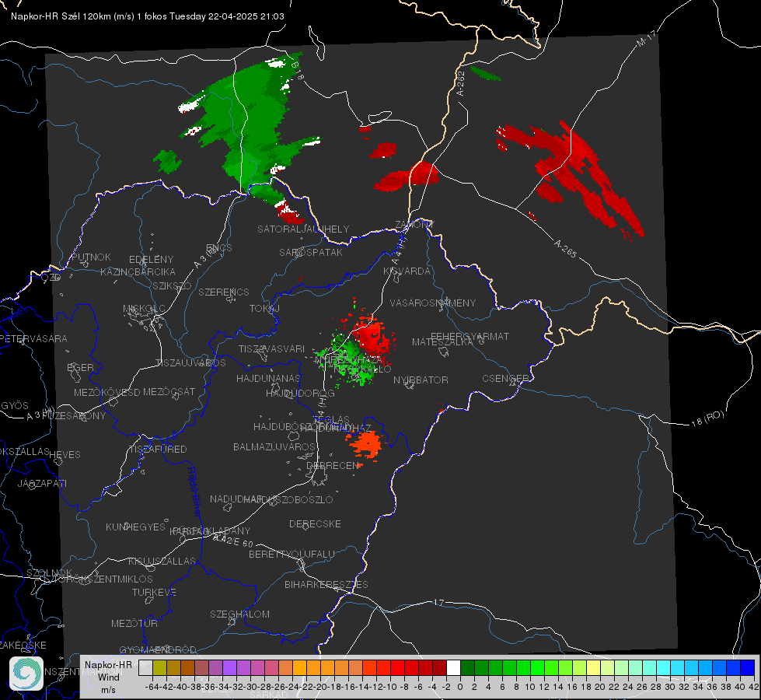The height and width of the screenshot is (700, 761).
Task: Click the radar title text with date 22-04-2025
Action: 148,16
